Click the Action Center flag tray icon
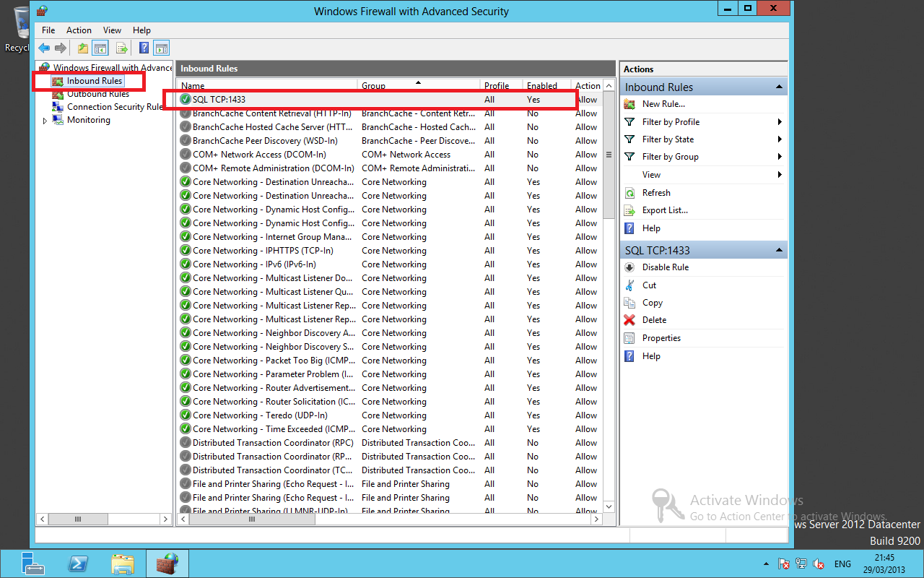 pyautogui.click(x=784, y=564)
